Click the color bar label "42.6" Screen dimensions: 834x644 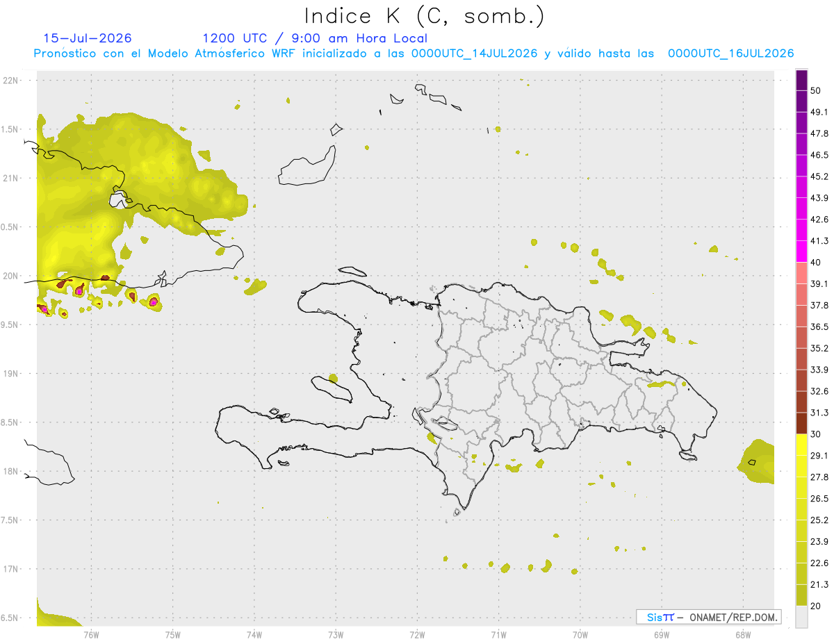tap(820, 220)
